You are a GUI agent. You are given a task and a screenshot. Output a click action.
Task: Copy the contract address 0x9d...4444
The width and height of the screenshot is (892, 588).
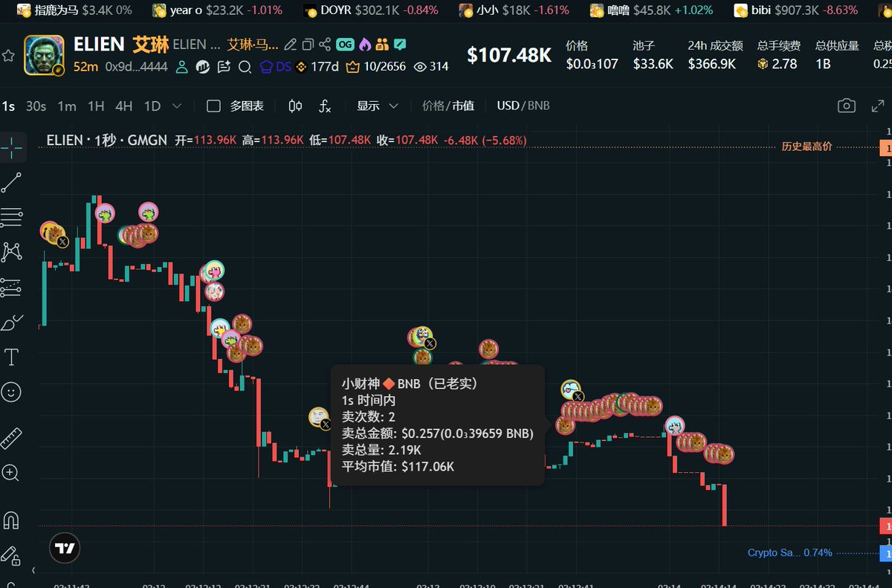(136, 67)
